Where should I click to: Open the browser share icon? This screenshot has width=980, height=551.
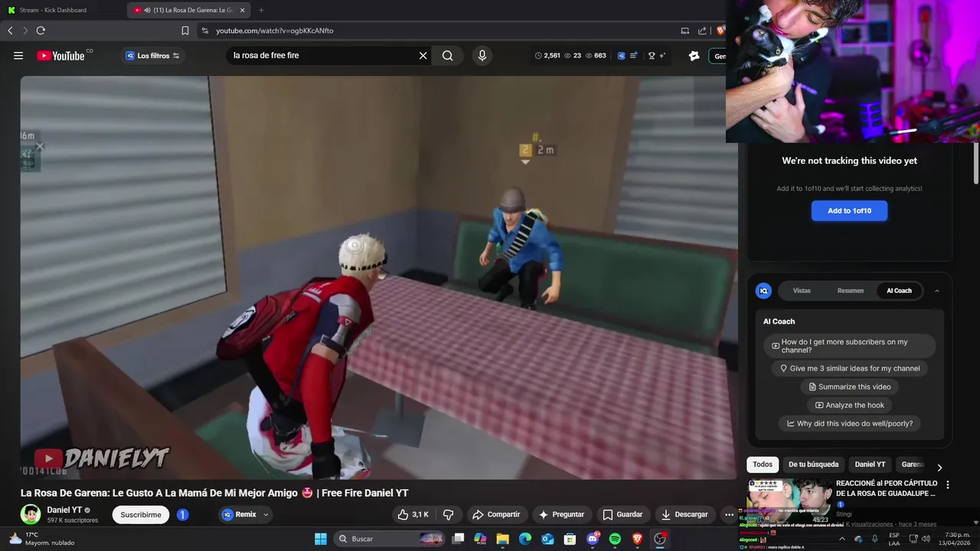click(702, 31)
